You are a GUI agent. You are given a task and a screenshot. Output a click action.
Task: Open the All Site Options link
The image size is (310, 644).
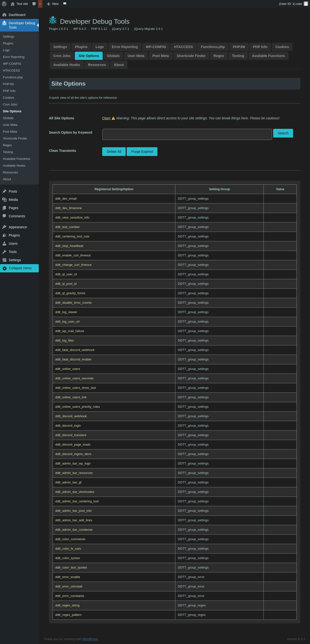[x=106, y=118]
